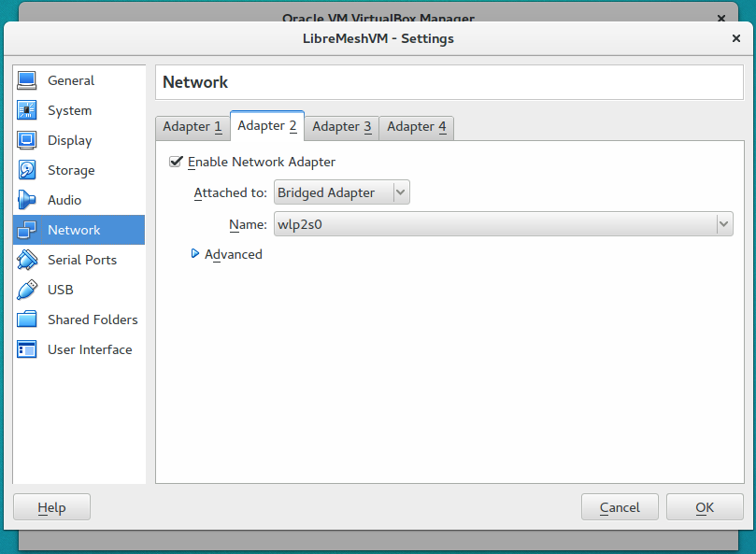756x554 pixels.
Task: Open the Attached to dropdown
Action: tap(342, 192)
